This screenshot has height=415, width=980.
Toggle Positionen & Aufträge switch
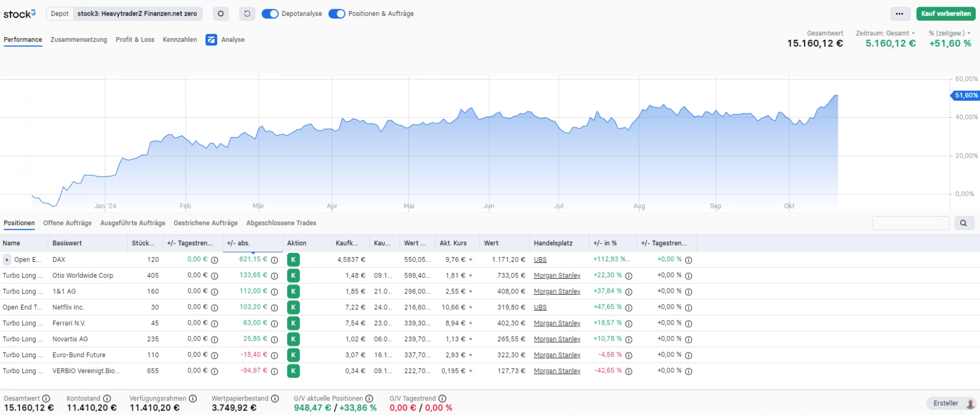(337, 14)
